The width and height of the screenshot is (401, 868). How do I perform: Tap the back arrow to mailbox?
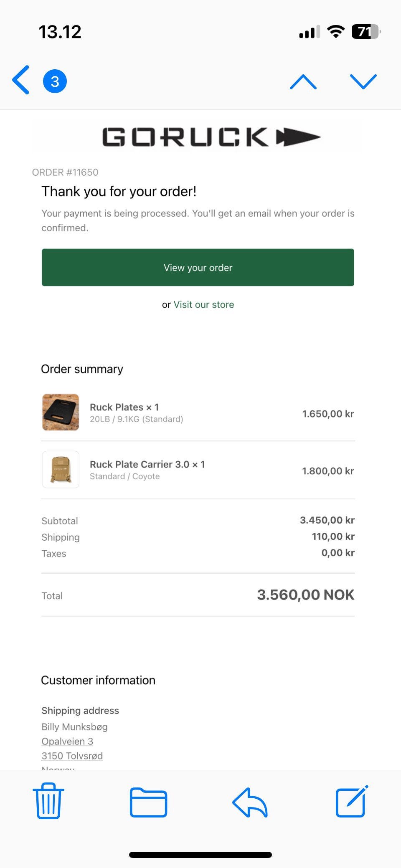click(x=21, y=80)
